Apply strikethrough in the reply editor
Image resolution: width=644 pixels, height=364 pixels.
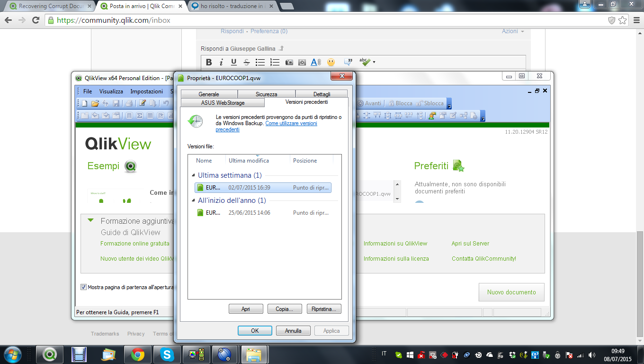click(x=246, y=62)
